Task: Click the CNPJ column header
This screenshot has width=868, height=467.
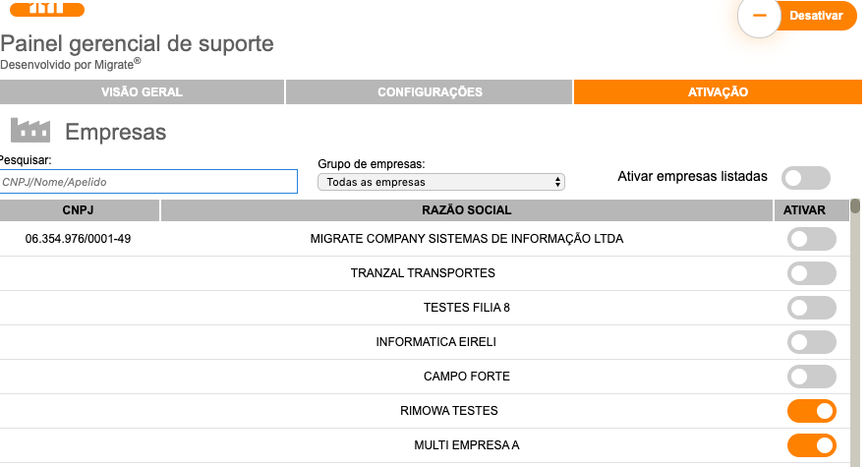Action: [x=79, y=210]
